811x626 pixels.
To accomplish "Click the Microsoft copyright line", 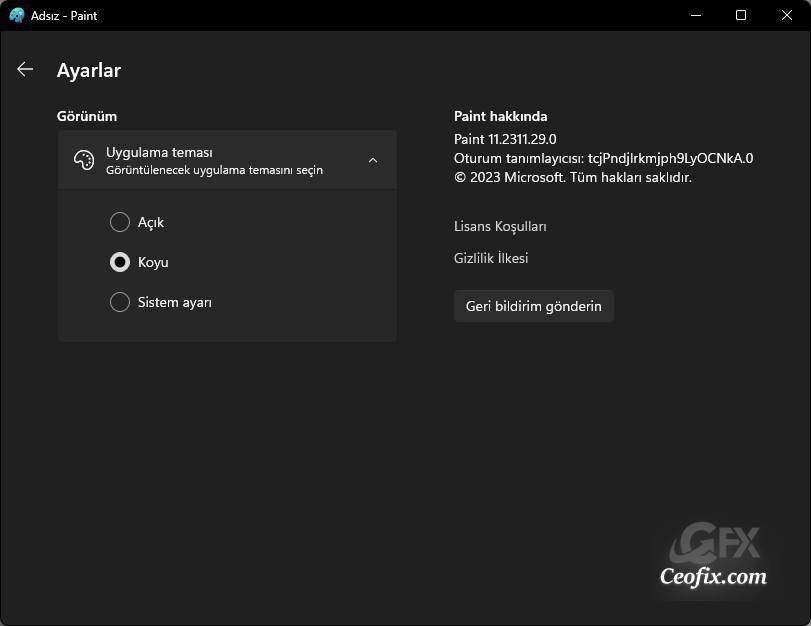I will [x=573, y=177].
